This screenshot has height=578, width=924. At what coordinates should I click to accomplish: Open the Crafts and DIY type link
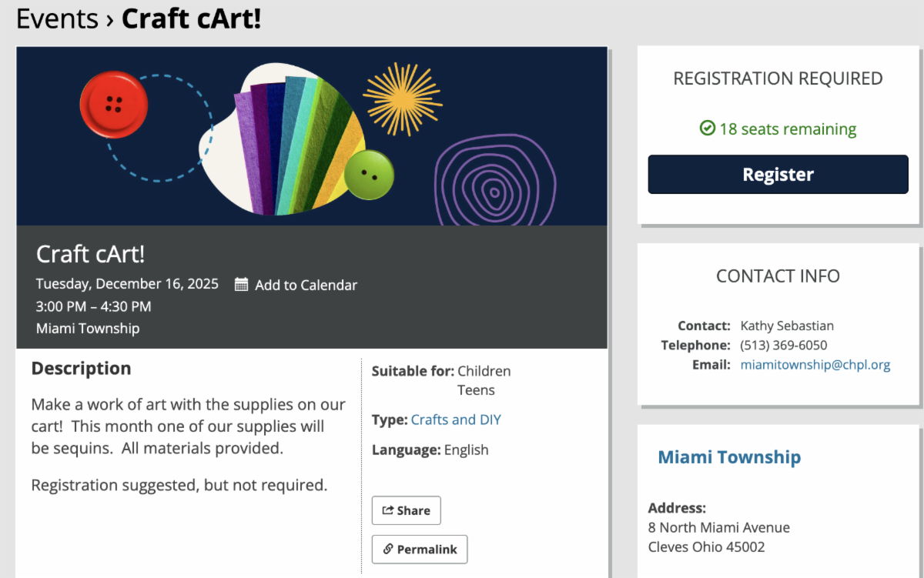456,419
